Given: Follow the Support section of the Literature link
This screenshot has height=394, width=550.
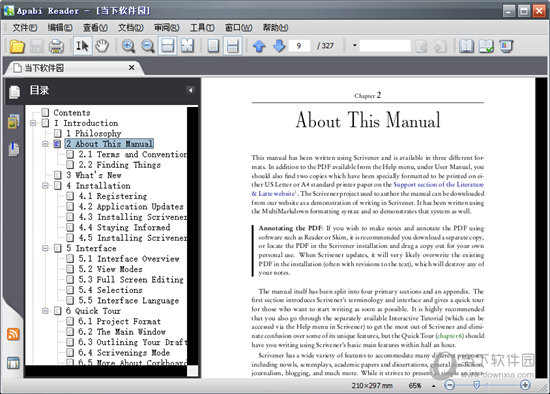Looking at the screenshot, I should [x=438, y=185].
